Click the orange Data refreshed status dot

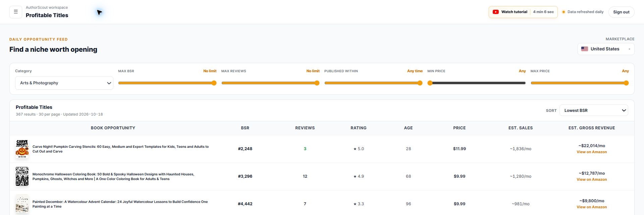tap(563, 12)
